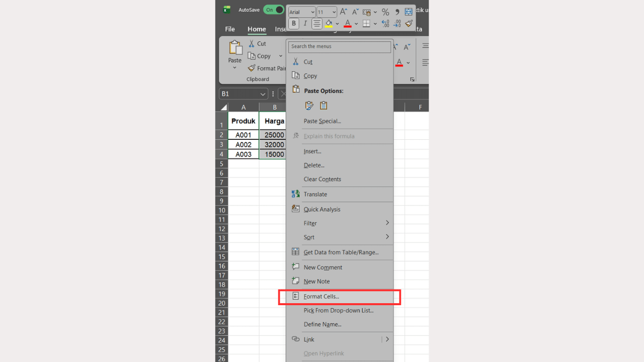Open the Borders dropdown arrow
Viewport: 644px width, 362px height.
pyautogui.click(x=374, y=24)
